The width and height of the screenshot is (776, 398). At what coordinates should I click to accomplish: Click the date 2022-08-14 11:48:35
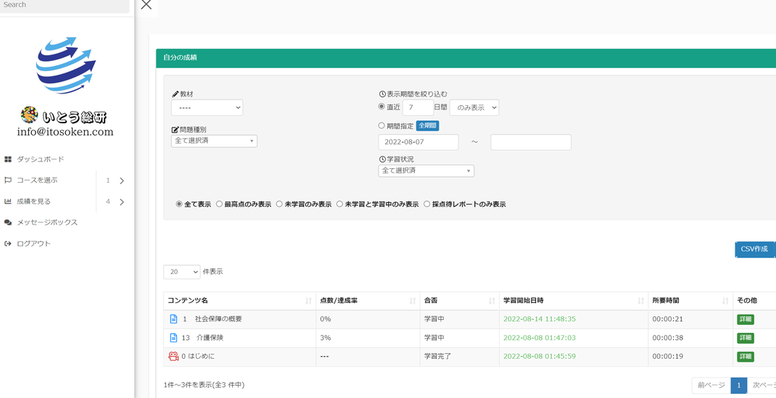[539, 319]
